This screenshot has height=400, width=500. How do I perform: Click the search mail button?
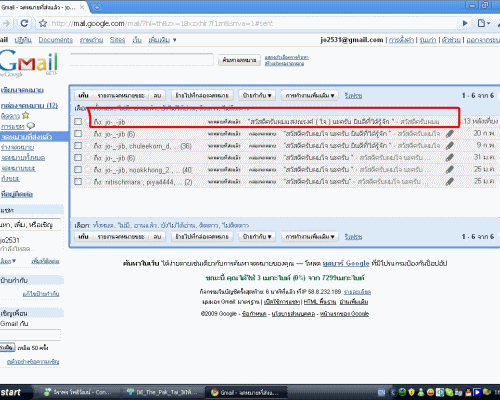[239, 60]
